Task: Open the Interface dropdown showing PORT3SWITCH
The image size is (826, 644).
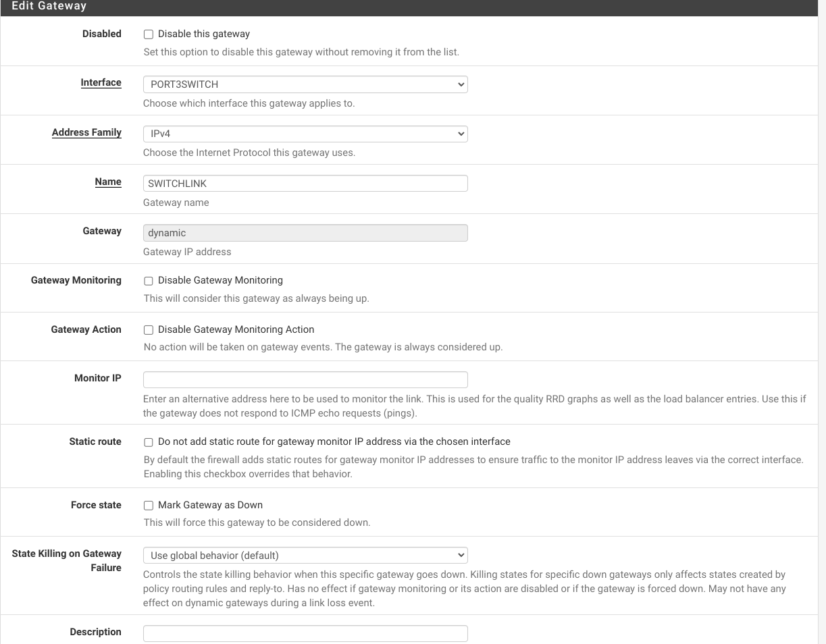Action: click(305, 84)
